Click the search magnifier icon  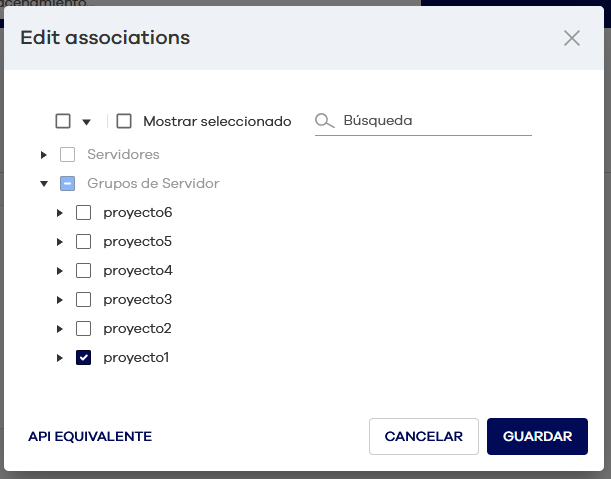tap(325, 121)
